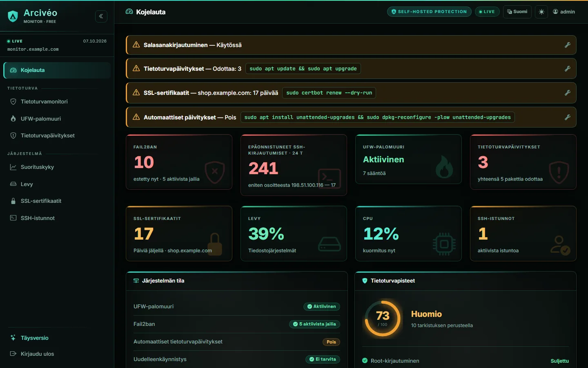The height and width of the screenshot is (368, 588).
Task: Toggle the light/dark theme sun icon
Action: click(541, 12)
